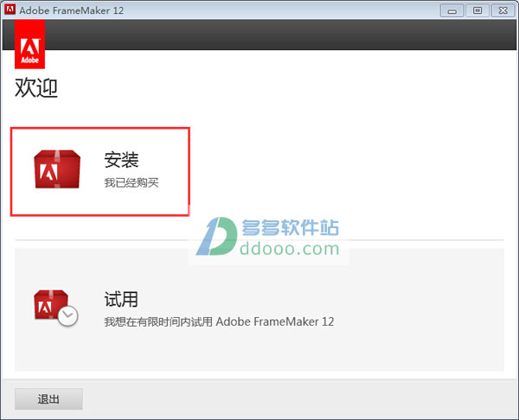Click the FrameMaker title bar app icon

coord(10,10)
